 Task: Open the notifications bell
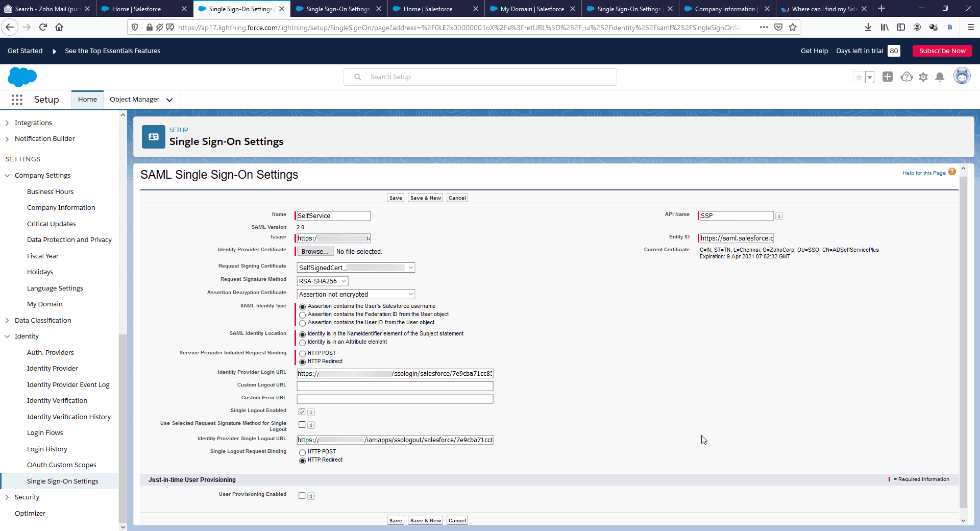tap(941, 77)
